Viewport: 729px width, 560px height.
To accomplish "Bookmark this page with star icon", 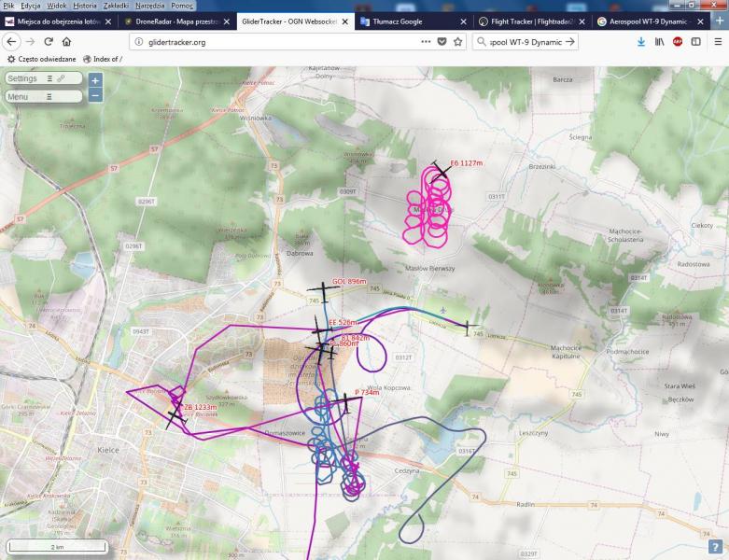I will tap(457, 42).
